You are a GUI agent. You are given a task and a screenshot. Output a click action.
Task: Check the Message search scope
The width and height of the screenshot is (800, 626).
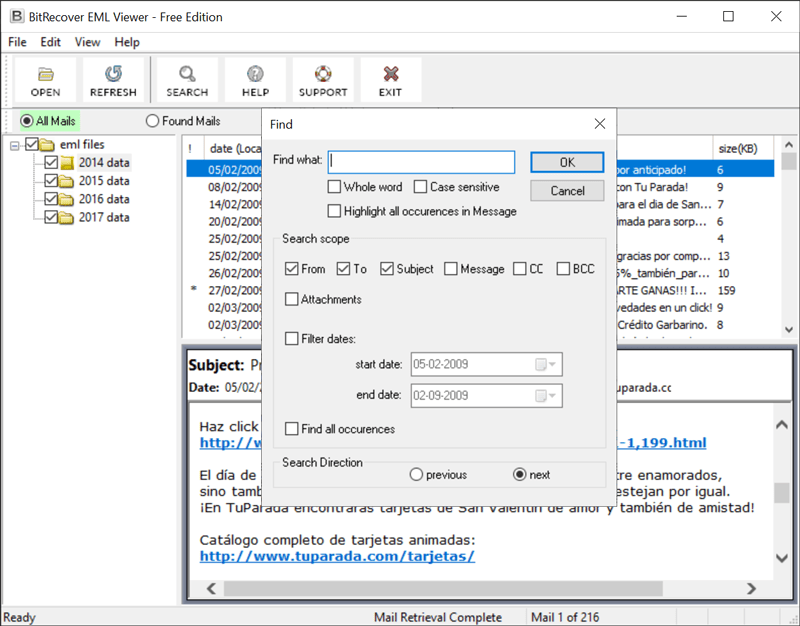(x=451, y=268)
